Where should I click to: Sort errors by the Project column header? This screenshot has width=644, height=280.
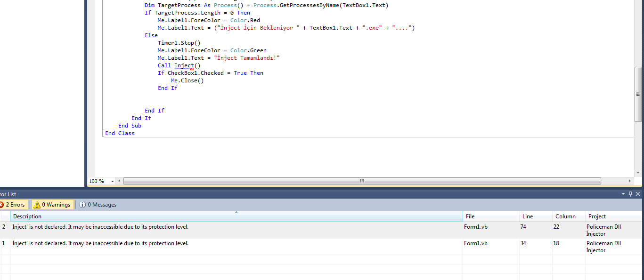[x=613, y=216]
